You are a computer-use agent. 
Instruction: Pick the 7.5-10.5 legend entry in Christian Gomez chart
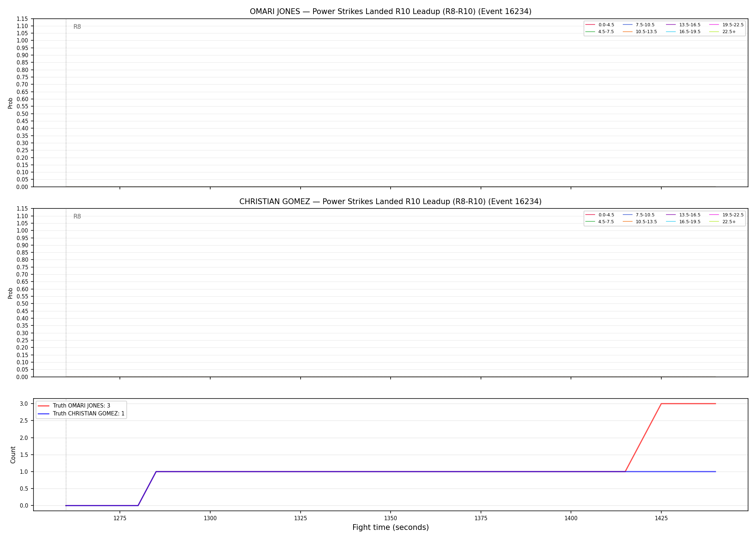pos(639,215)
